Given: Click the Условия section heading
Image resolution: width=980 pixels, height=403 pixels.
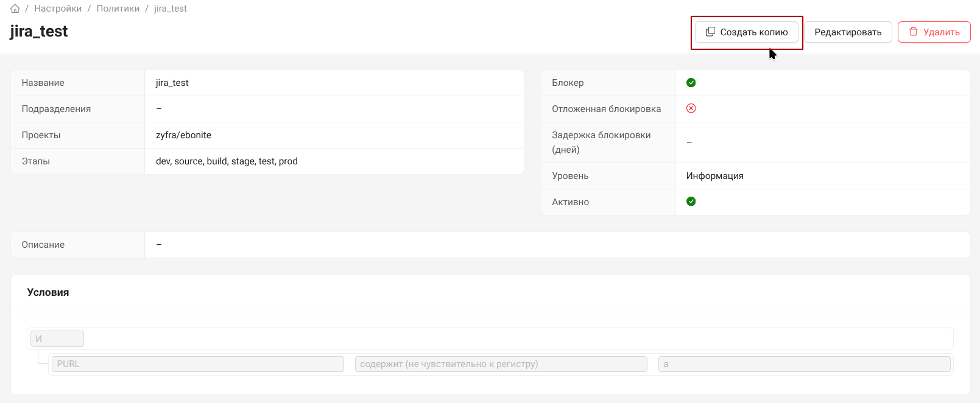Looking at the screenshot, I should 48,292.
